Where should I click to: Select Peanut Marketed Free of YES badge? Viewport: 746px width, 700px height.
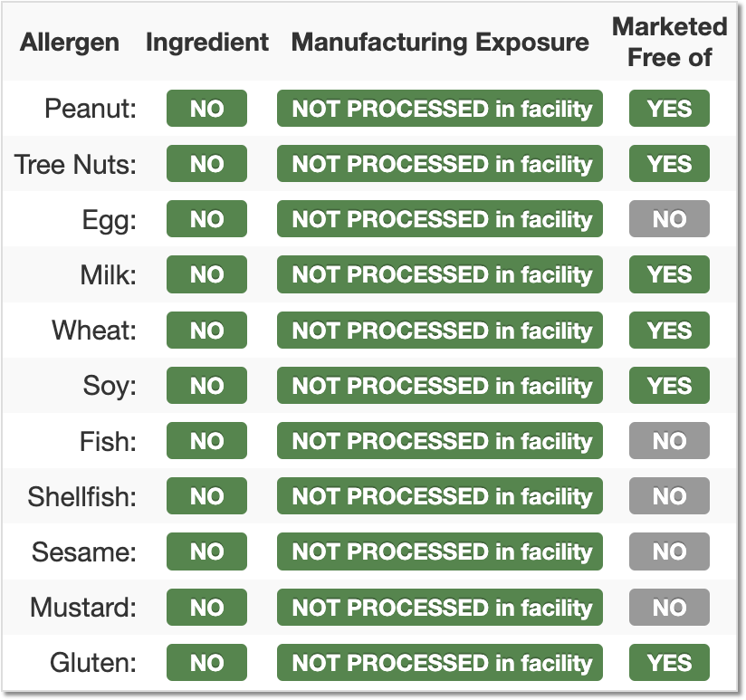click(669, 109)
